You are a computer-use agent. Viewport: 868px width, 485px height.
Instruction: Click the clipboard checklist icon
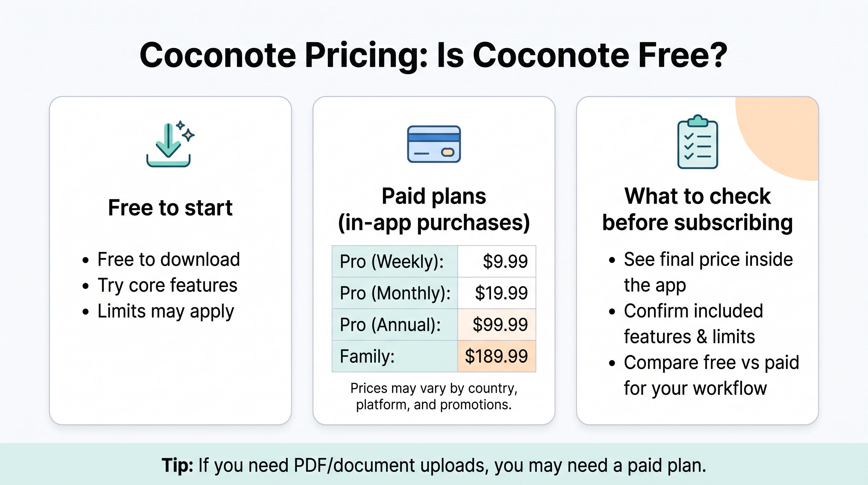[x=697, y=142]
